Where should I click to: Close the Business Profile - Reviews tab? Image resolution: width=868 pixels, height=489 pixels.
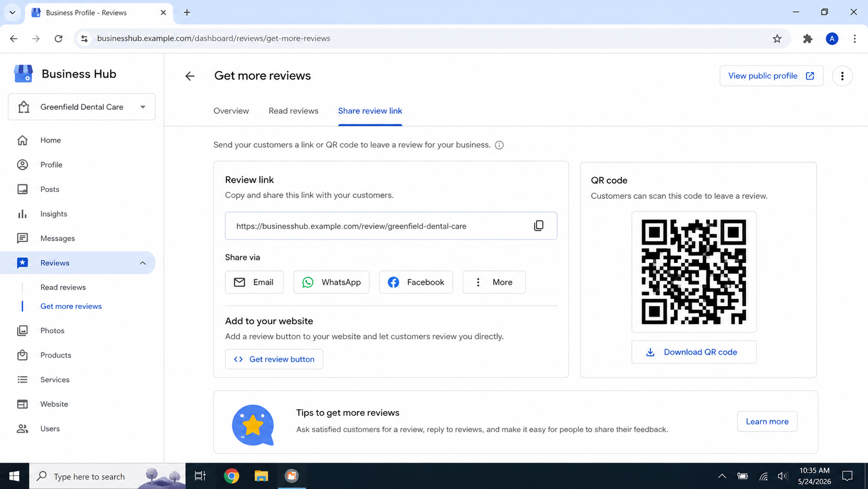[x=163, y=12]
